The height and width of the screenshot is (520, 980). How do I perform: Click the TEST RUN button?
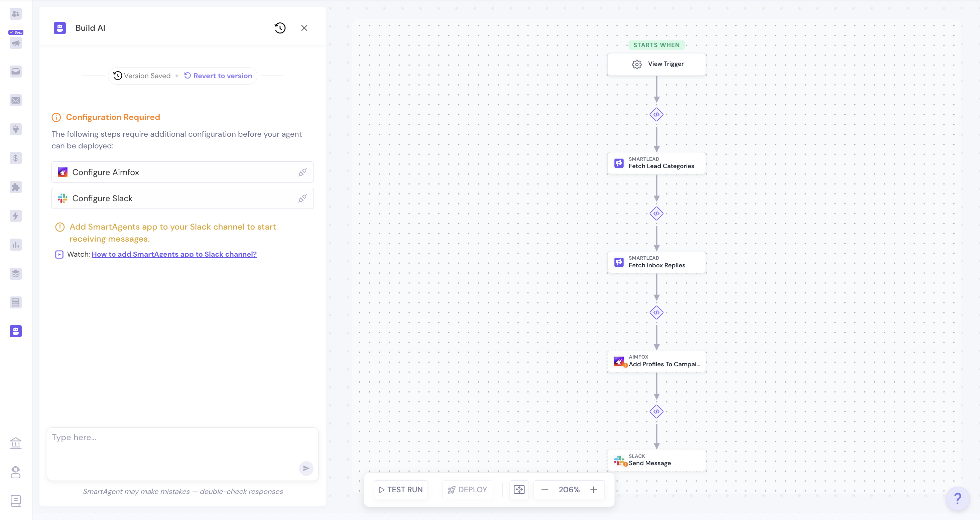(401, 490)
